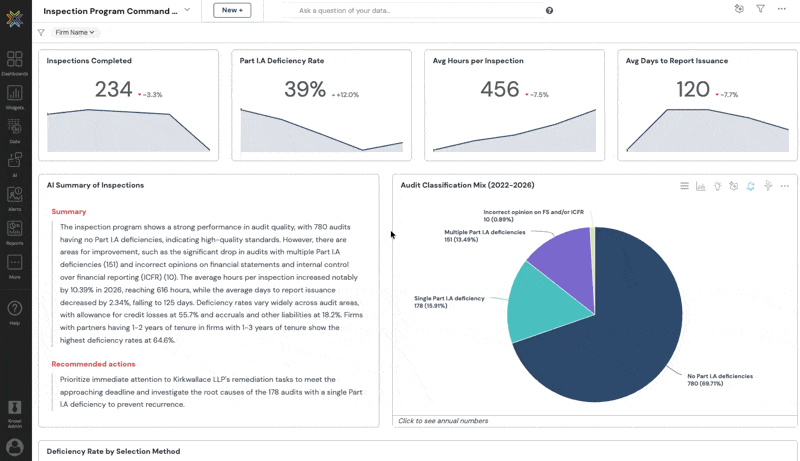Open the Alerts section in the sidebar

pos(15,198)
